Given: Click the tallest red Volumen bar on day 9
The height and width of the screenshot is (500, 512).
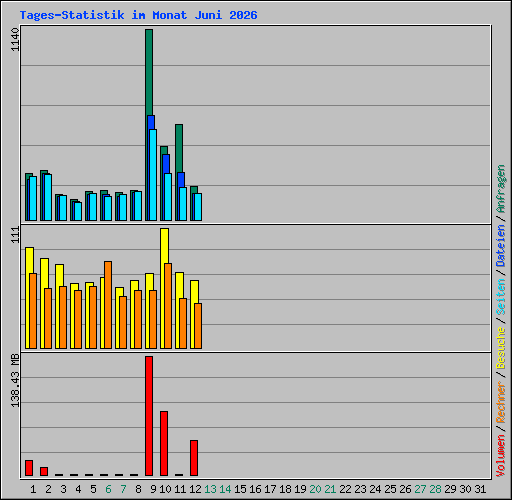Looking at the screenshot, I should tap(149, 416).
